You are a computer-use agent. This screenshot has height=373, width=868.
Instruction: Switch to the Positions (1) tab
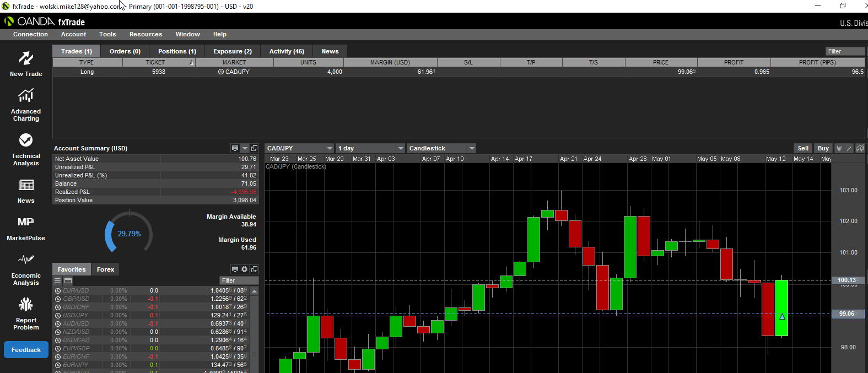click(x=177, y=51)
